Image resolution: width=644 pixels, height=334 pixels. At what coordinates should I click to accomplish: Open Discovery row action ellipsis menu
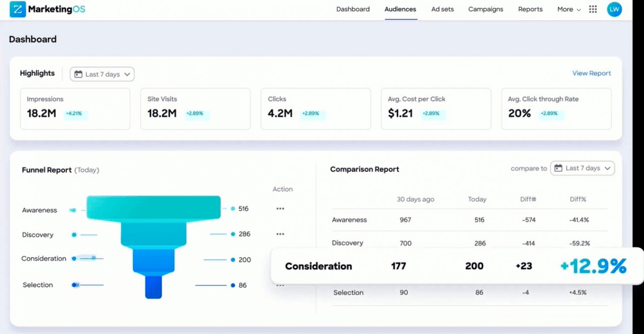pos(280,234)
